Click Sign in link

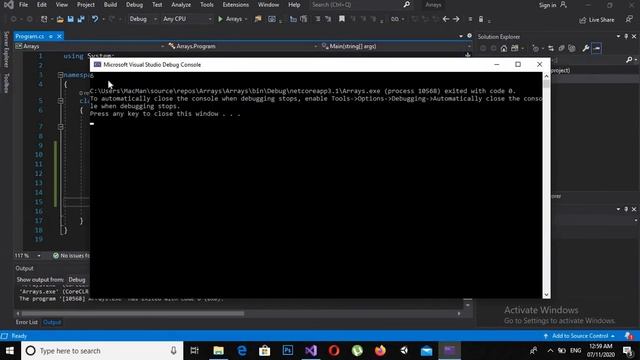[x=547, y=5]
